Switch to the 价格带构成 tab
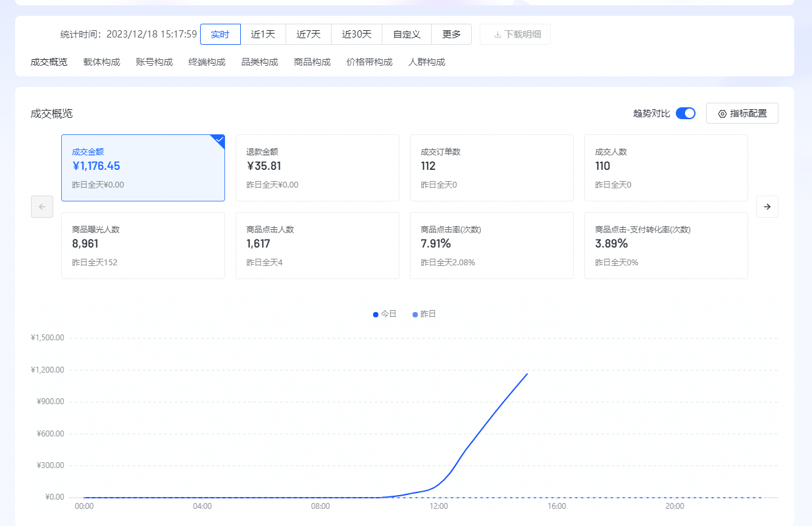The height and width of the screenshot is (526, 812). click(x=369, y=62)
